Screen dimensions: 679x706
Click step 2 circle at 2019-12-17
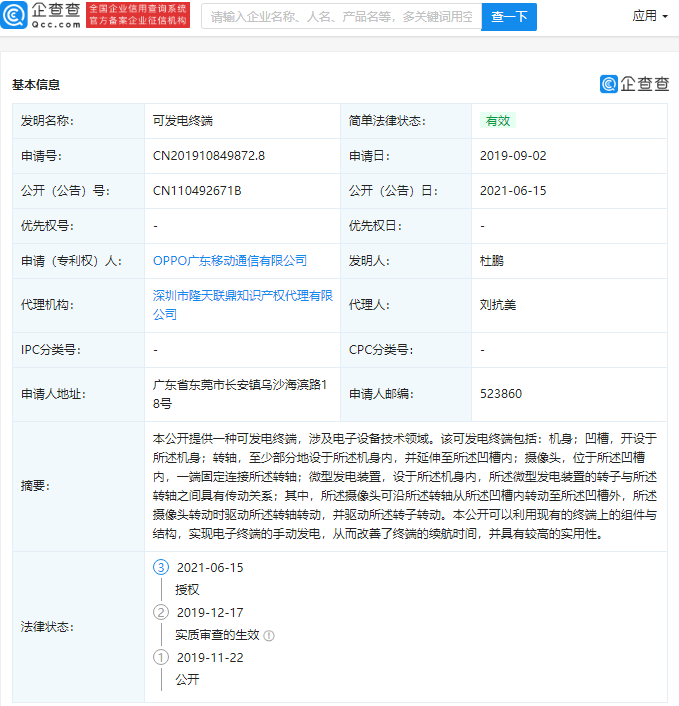pos(161,612)
